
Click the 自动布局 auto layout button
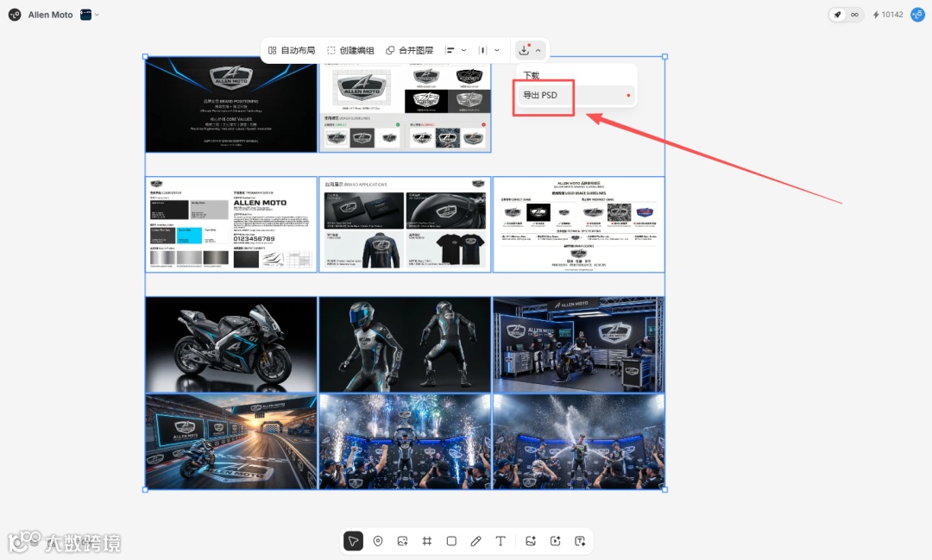click(x=292, y=51)
